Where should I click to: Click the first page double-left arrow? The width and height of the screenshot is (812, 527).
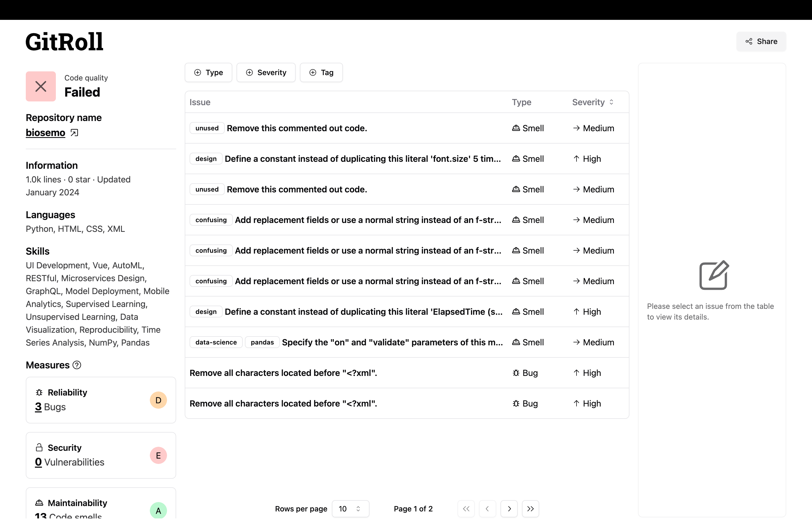pyautogui.click(x=466, y=508)
